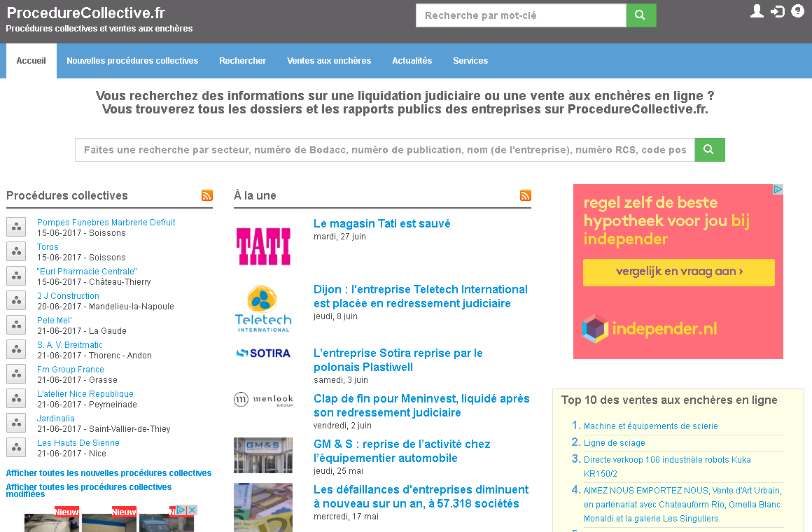Viewport: 812px width, 532px height.
Task: Click icon beside 2 J Construction
Action: (16, 300)
